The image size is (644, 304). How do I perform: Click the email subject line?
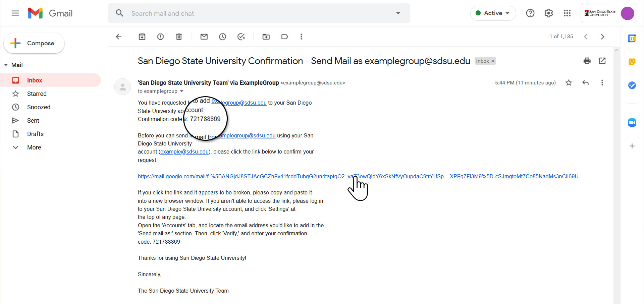304,61
